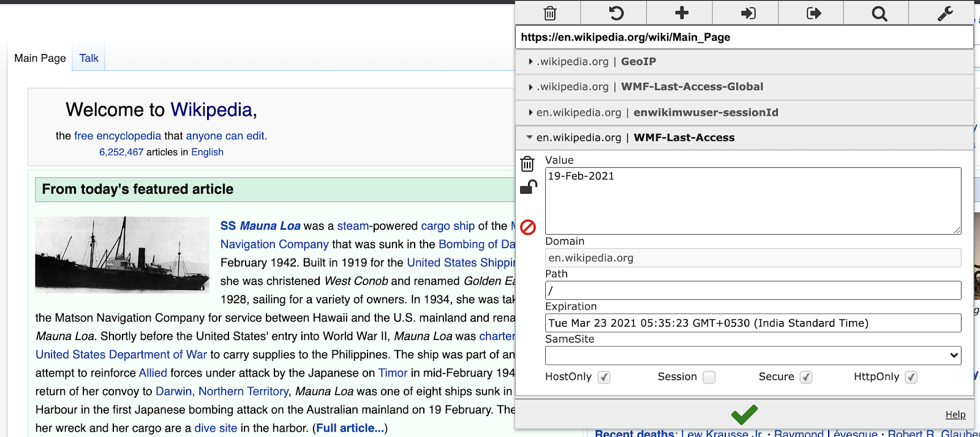Screen dimensions: 980x437
Task: Submit cookie changes with green checkmark
Action: click(x=744, y=414)
